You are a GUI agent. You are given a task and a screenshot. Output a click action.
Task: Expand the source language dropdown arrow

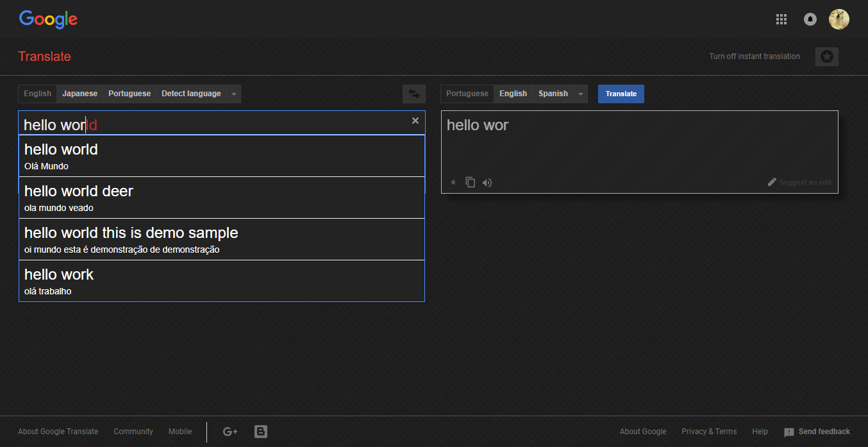click(x=234, y=94)
